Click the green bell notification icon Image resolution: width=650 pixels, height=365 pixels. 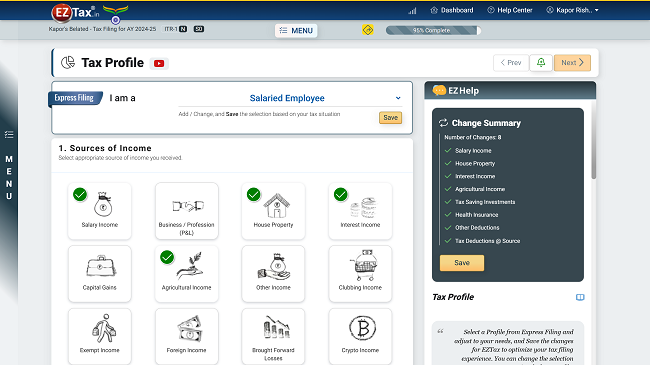(541, 63)
